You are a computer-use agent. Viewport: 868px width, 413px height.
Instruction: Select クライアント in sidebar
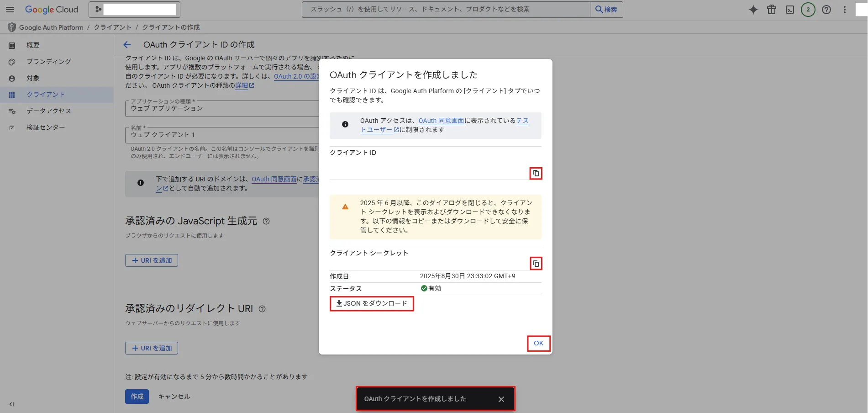pos(46,95)
